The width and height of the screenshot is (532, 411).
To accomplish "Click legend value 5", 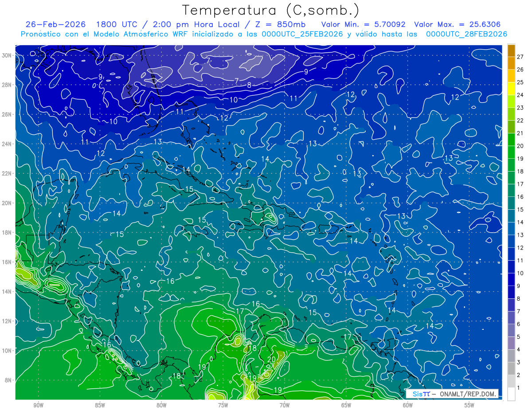I will pyautogui.click(x=519, y=337).
